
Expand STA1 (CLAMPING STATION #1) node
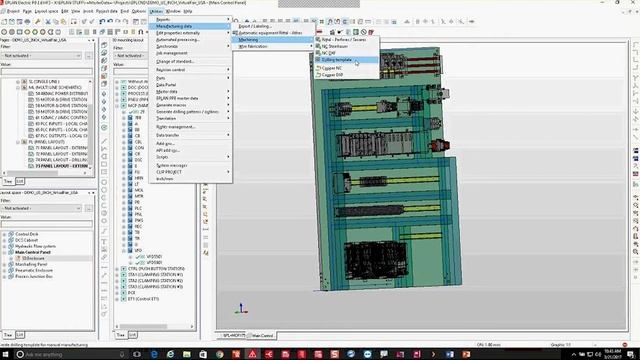click(x=117, y=275)
